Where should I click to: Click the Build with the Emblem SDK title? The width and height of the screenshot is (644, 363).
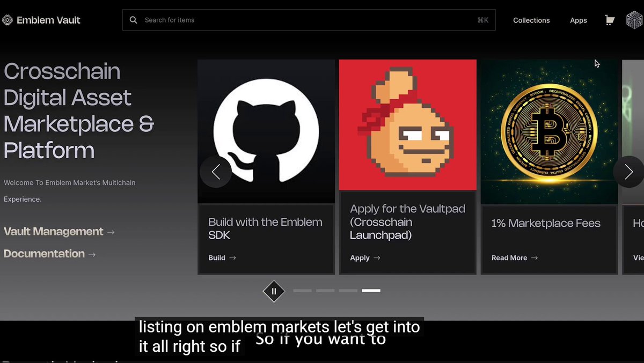(265, 228)
